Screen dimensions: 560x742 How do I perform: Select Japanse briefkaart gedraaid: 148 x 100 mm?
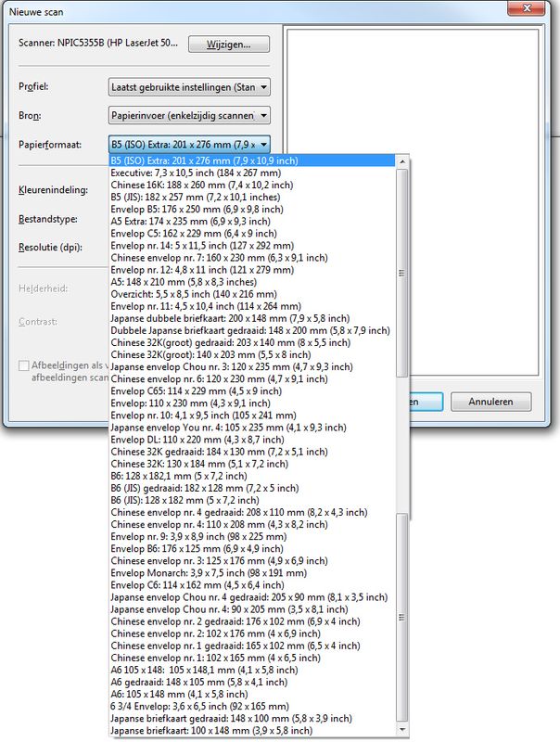[252, 718]
